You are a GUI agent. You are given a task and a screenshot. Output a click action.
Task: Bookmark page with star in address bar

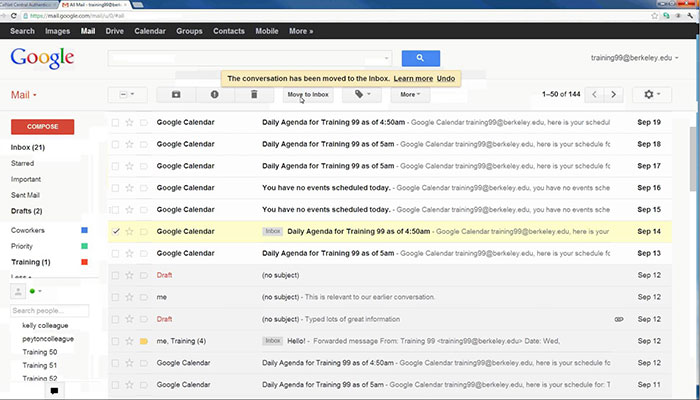[654, 16]
